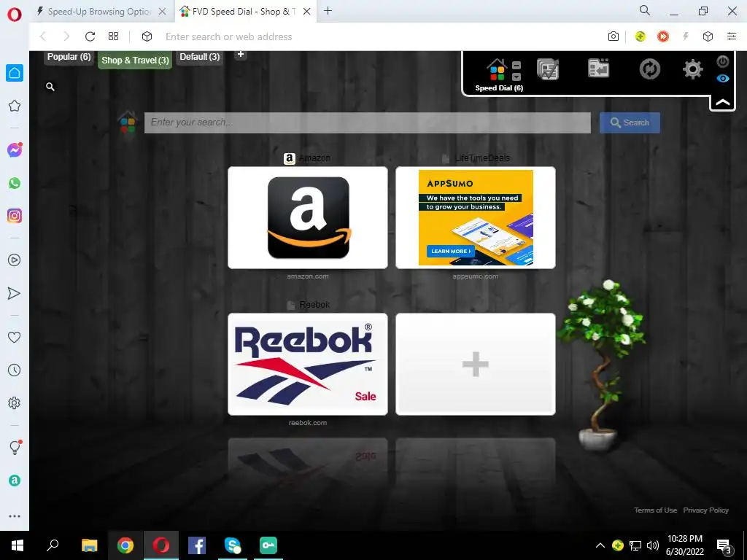Click the appsumo.com URL text
747x560 pixels.
(476, 276)
